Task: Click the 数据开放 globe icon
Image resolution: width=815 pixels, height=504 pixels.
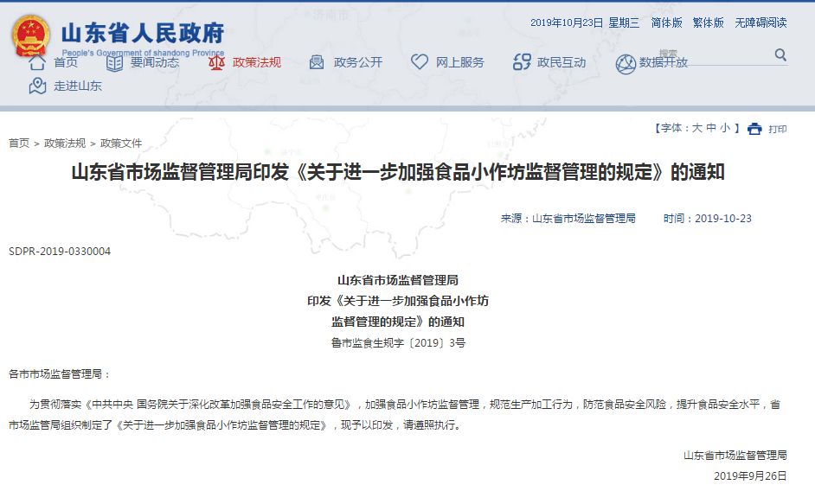Action: [625, 63]
